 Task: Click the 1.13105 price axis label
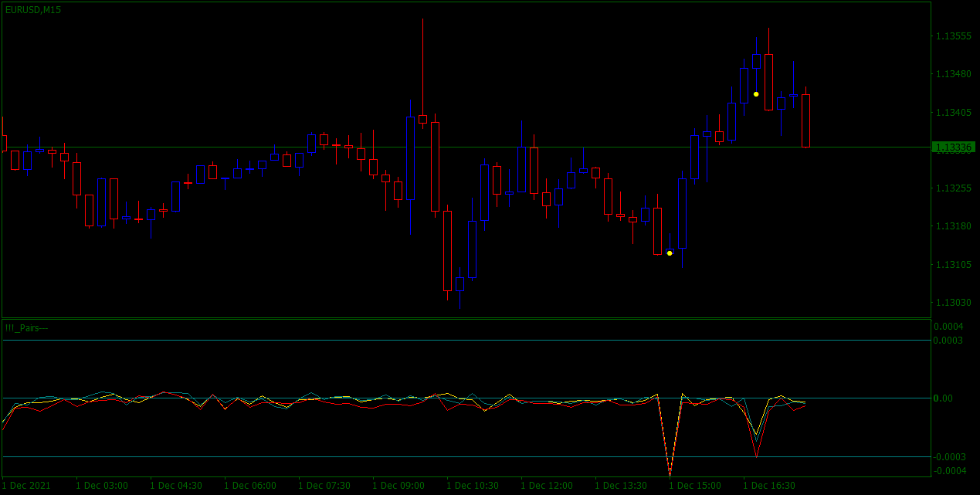(x=953, y=265)
